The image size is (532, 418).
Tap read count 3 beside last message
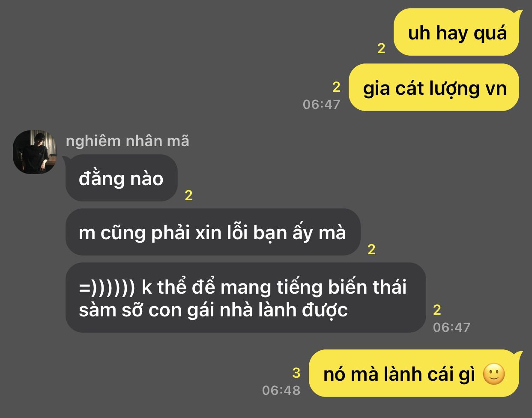[x=296, y=373]
